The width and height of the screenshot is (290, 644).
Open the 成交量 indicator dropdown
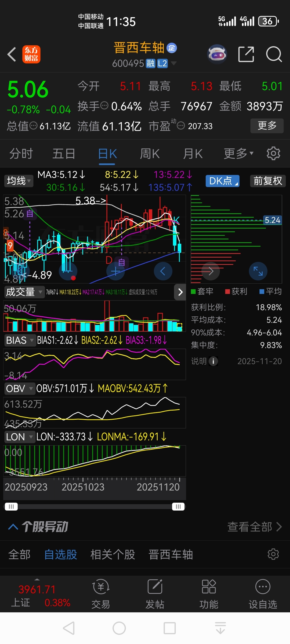[24, 292]
